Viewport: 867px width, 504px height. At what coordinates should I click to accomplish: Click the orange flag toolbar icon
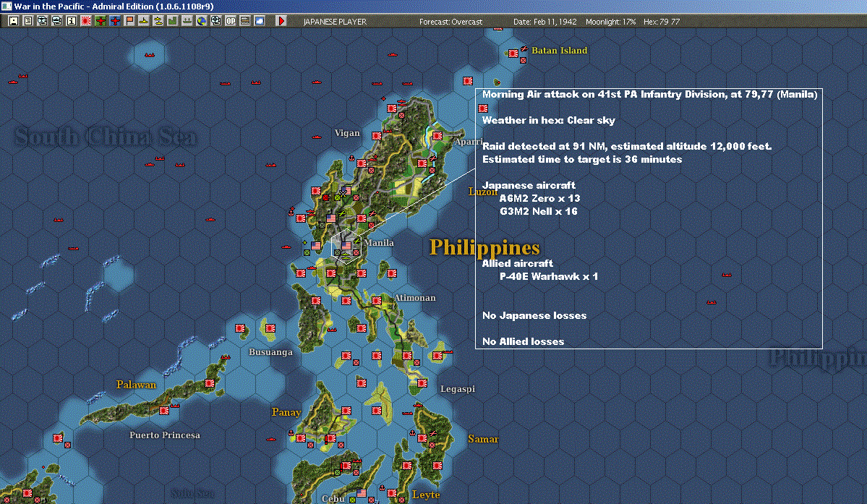129,20
